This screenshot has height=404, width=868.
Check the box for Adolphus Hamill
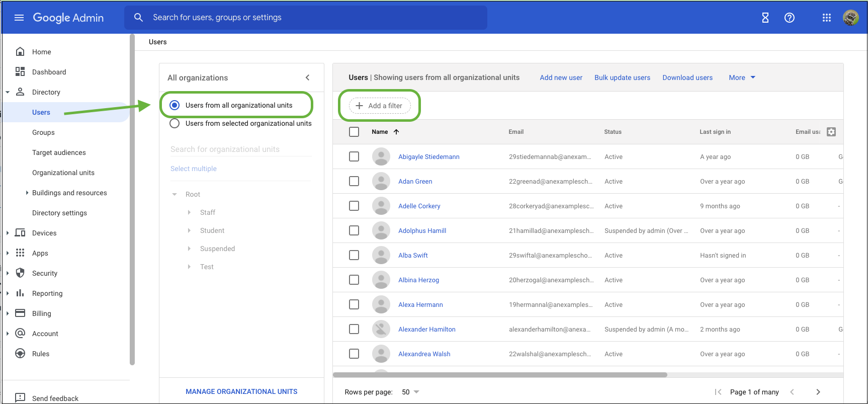354,230
